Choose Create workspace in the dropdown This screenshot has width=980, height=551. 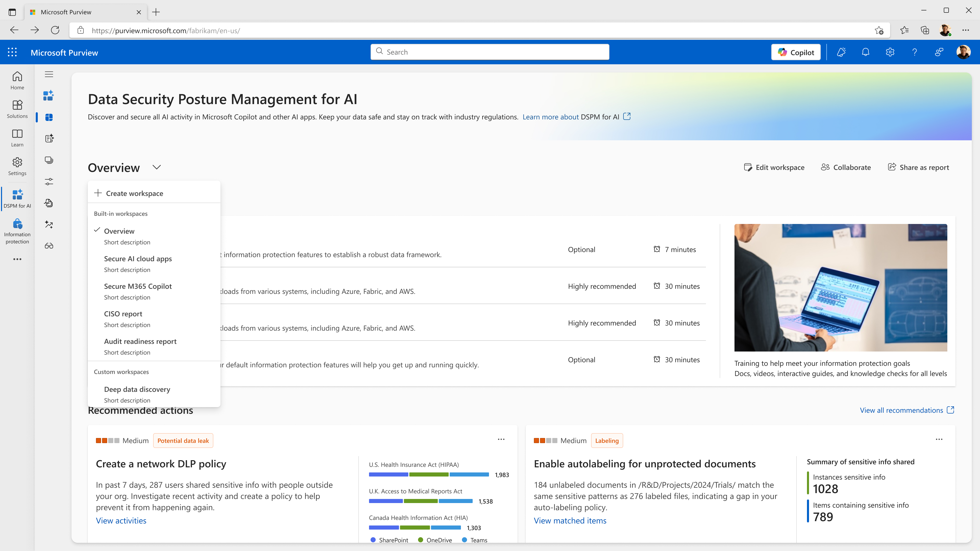(154, 193)
